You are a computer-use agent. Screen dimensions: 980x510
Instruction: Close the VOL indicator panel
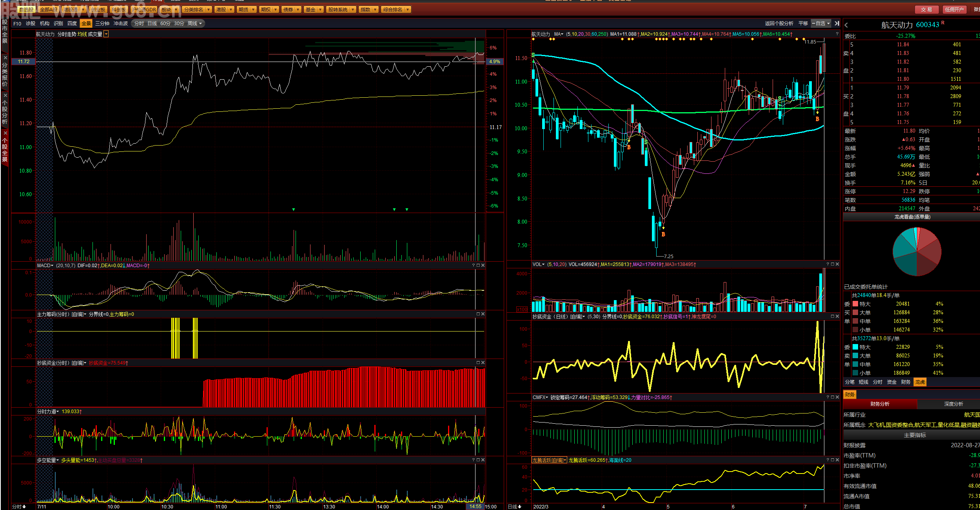837,264
